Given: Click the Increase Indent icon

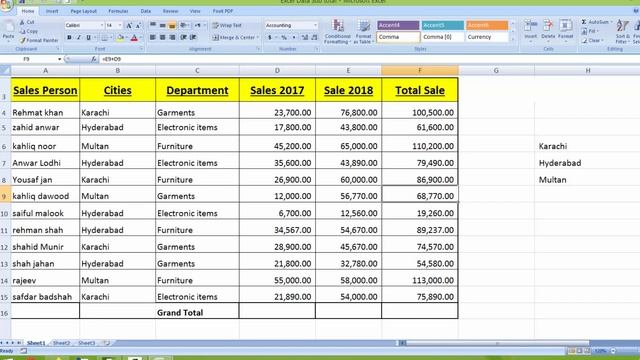Looking at the screenshot, I should click(x=193, y=37).
